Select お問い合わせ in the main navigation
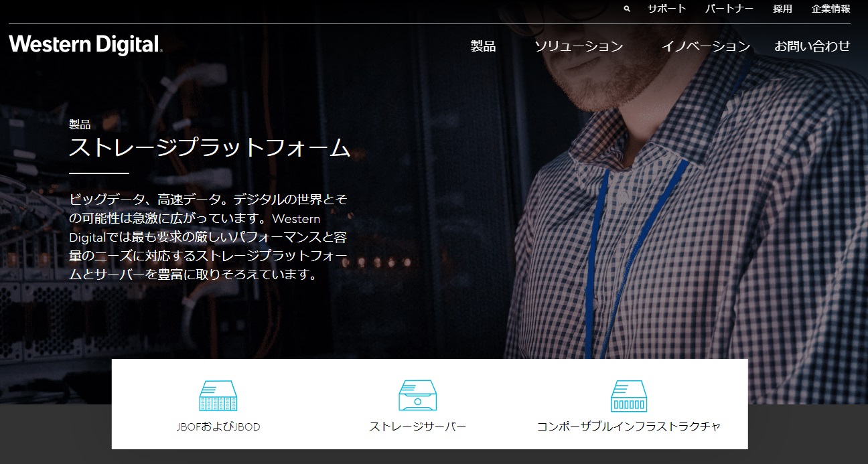868x464 pixels. click(812, 46)
